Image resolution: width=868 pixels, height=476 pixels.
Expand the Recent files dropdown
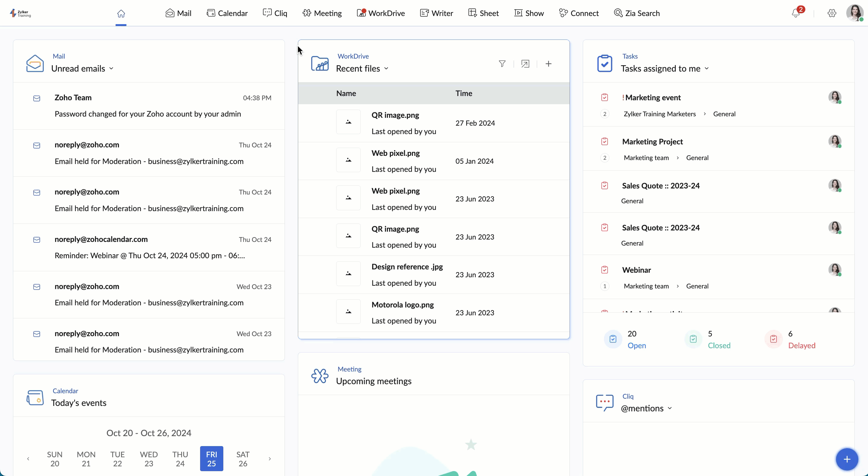pyautogui.click(x=386, y=69)
